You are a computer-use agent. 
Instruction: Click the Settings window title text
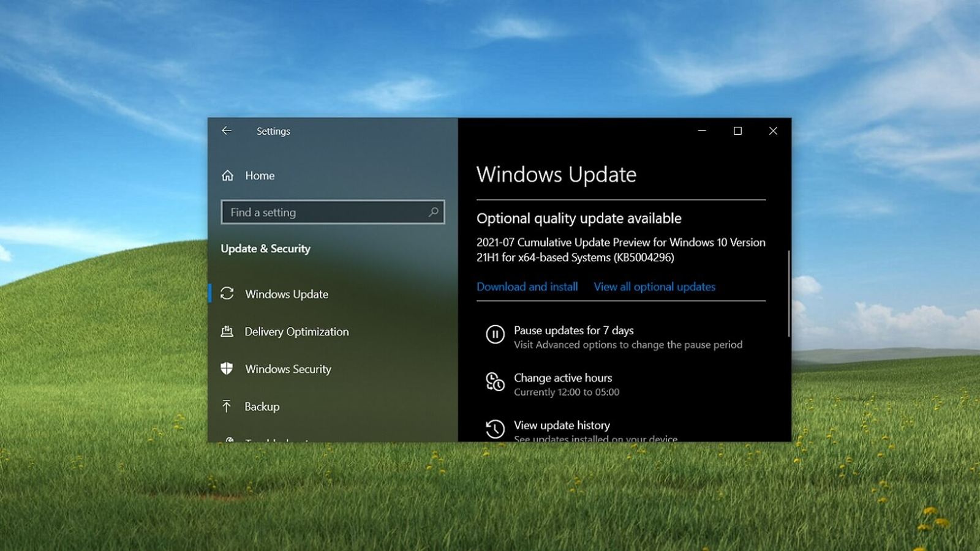coord(273,131)
